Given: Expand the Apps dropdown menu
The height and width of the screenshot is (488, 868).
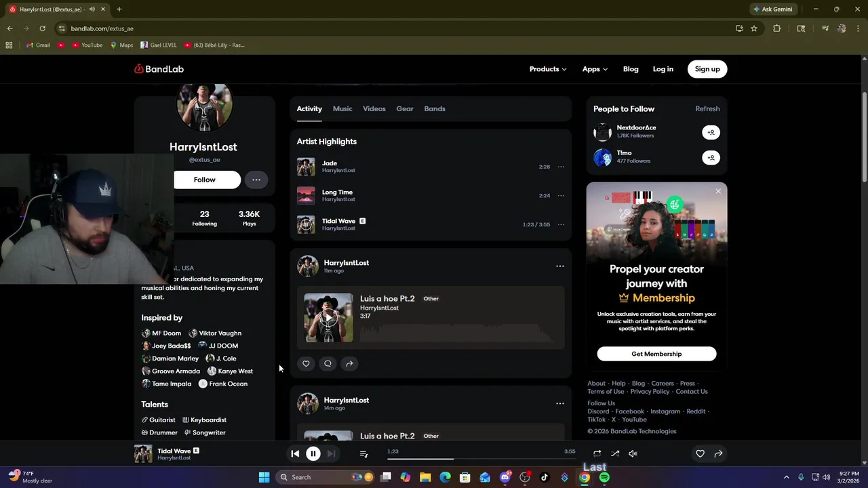Looking at the screenshot, I should pyautogui.click(x=595, y=69).
